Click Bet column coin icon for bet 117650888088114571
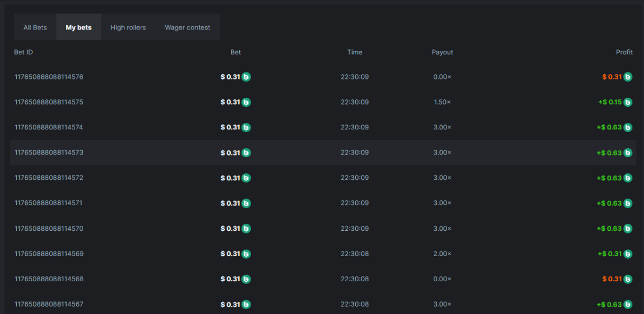 tap(246, 203)
